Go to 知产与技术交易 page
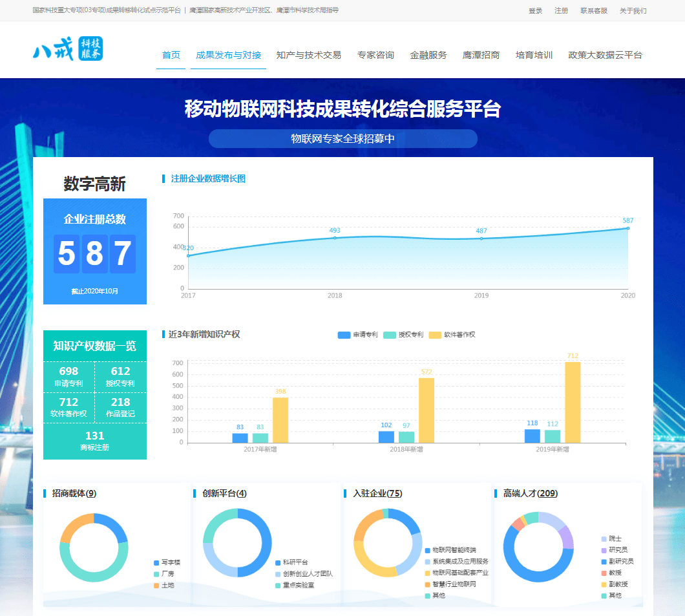Screen dimensions: 685x616 tap(308, 55)
